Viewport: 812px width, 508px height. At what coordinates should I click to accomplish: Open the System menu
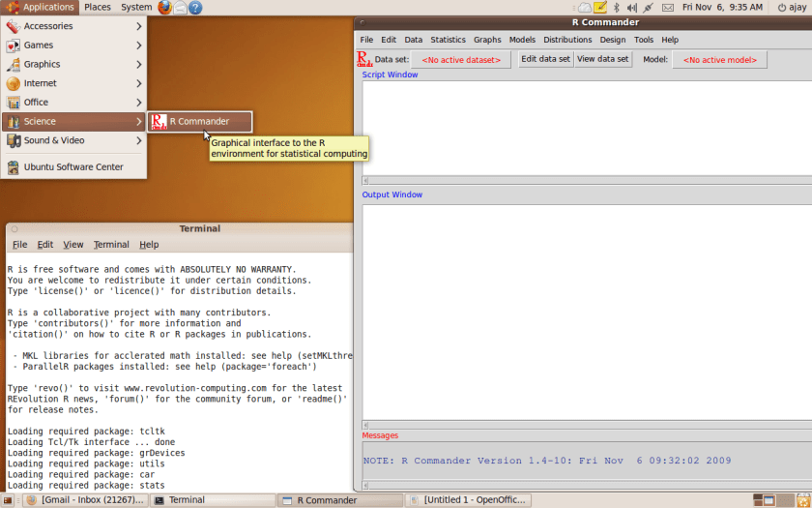(x=136, y=8)
